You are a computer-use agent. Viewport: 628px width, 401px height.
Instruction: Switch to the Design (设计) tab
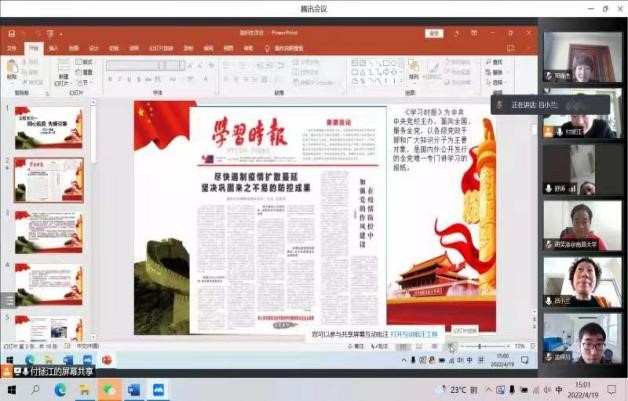coord(93,48)
